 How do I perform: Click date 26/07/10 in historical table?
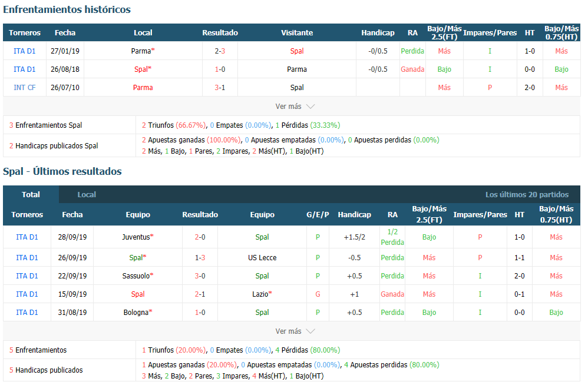tap(65, 88)
